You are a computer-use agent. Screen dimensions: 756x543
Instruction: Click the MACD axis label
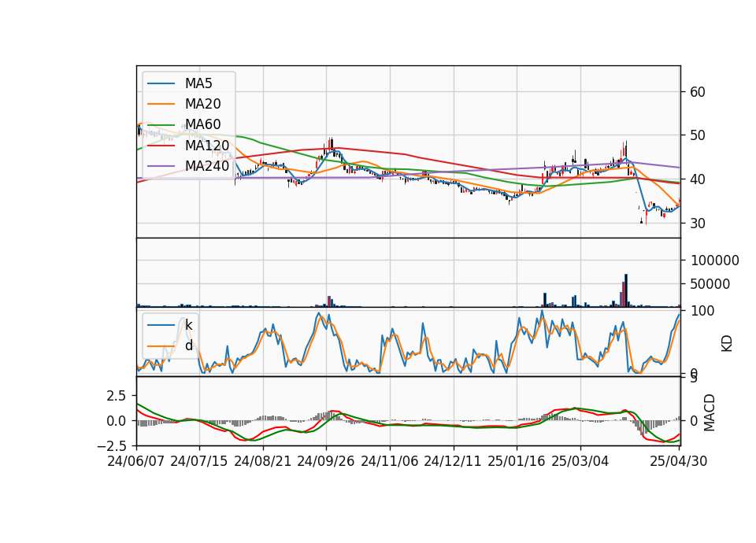710,412
